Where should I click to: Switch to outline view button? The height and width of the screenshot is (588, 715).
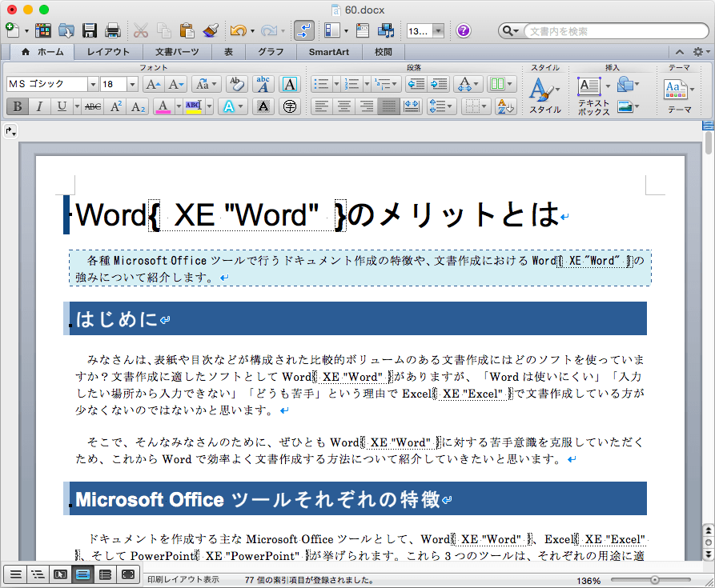click(38, 574)
